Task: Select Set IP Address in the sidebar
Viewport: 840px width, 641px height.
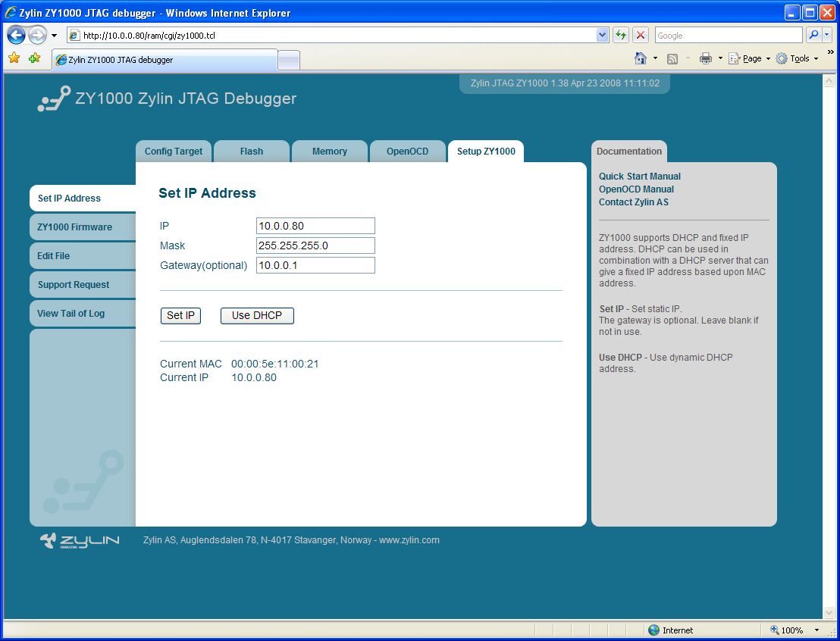Action: (83, 199)
